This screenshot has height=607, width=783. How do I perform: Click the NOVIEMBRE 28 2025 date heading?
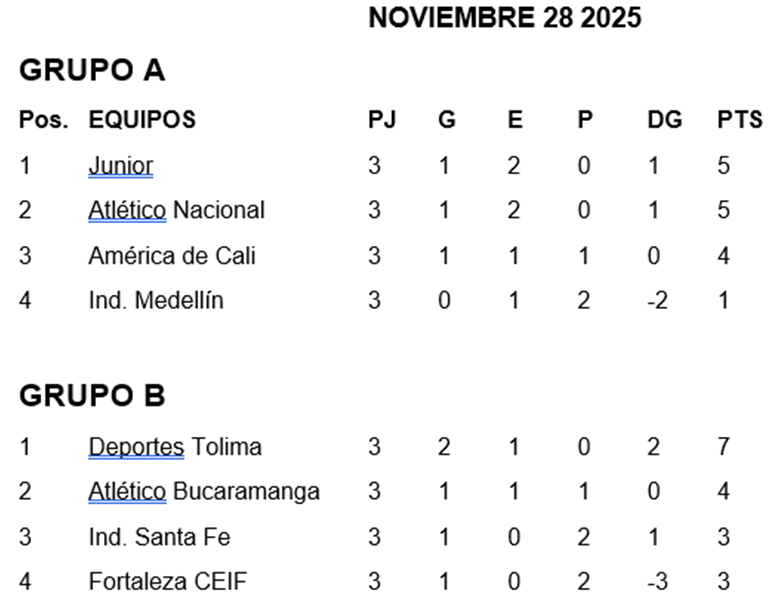504,18
